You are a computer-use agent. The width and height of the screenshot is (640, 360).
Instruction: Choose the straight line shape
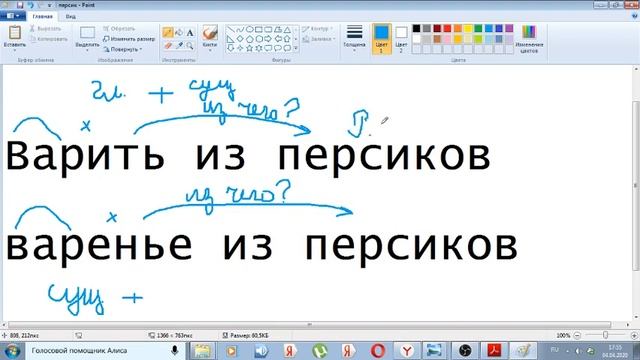pos(231,29)
